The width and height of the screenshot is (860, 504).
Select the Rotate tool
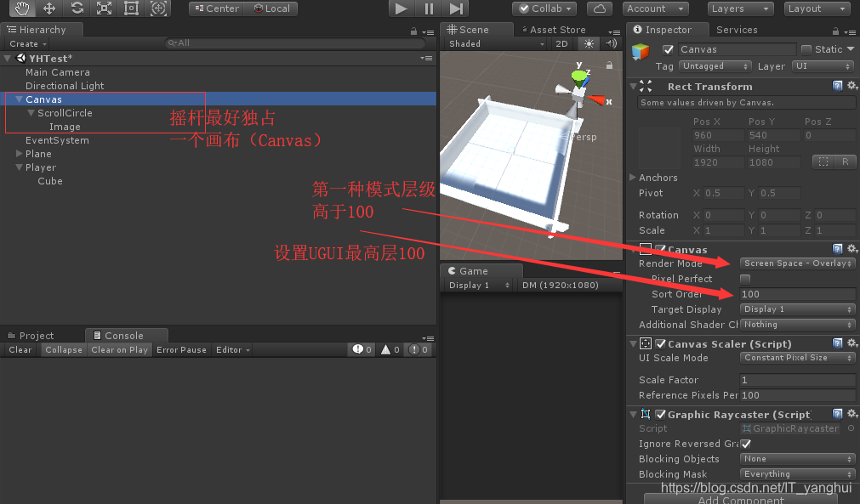(x=77, y=8)
